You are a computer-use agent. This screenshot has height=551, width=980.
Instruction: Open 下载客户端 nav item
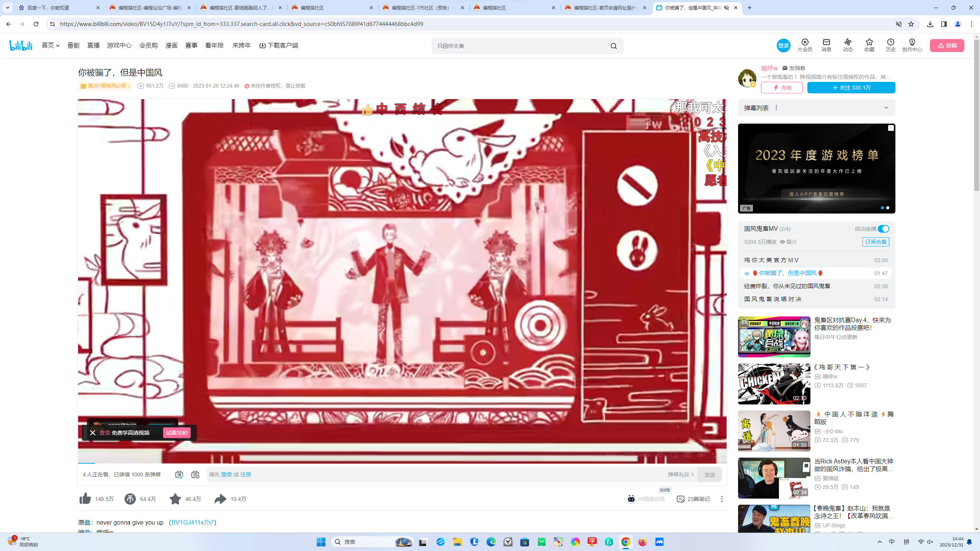coord(279,46)
